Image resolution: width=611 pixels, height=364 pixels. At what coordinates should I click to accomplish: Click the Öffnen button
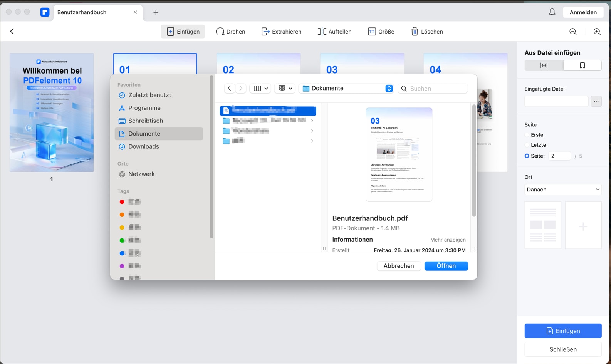[x=446, y=266]
